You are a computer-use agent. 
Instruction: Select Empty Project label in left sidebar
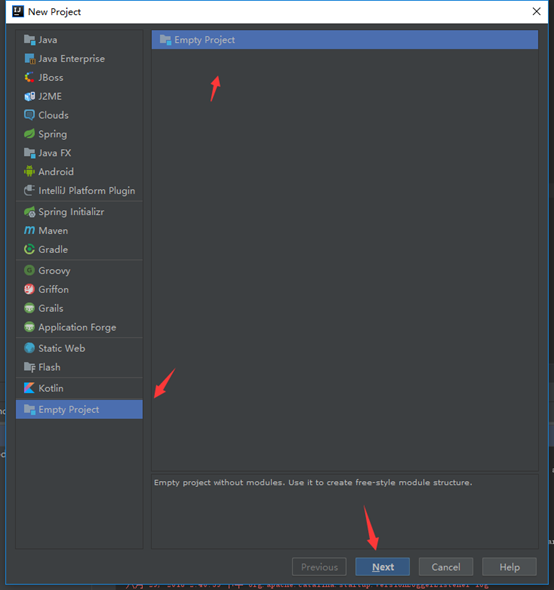click(69, 409)
